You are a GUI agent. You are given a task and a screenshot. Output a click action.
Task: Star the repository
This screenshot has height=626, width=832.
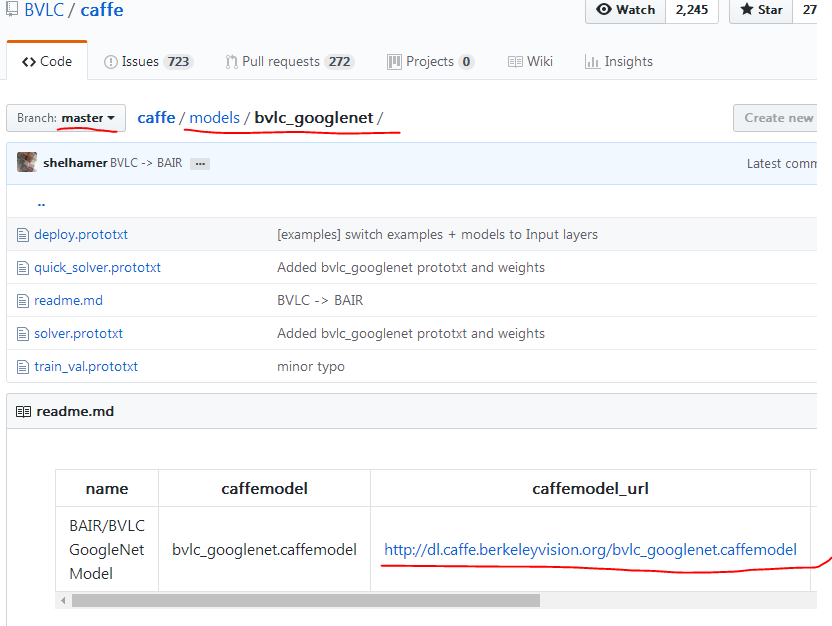(x=761, y=10)
